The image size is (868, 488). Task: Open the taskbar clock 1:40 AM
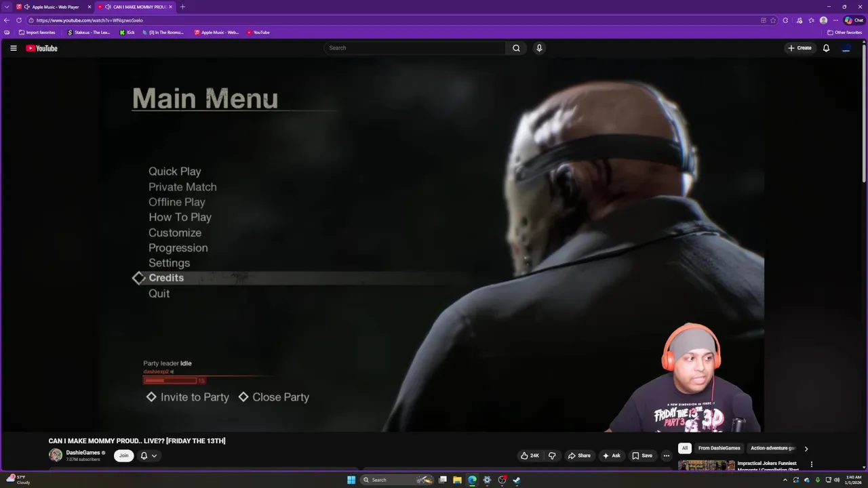pos(854,480)
